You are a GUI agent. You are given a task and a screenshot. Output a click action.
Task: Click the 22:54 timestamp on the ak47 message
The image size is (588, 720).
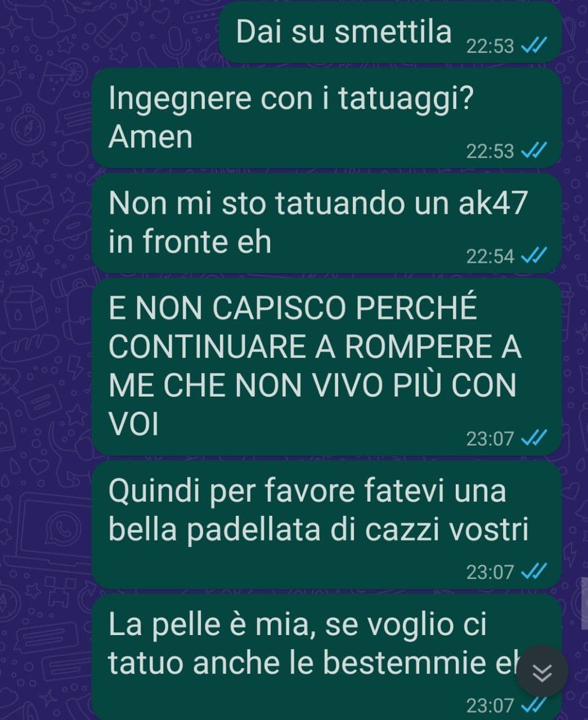pyautogui.click(x=490, y=256)
